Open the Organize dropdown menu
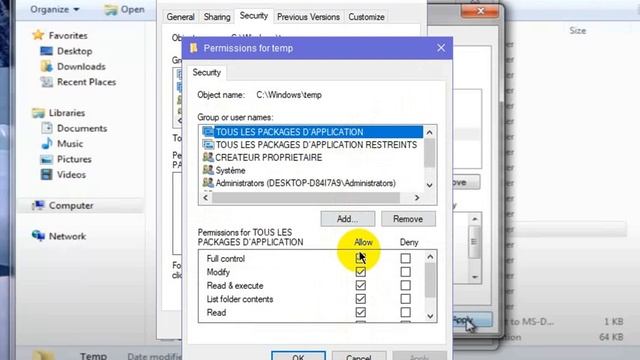Viewport: 640px width, 360px height. coord(54,9)
